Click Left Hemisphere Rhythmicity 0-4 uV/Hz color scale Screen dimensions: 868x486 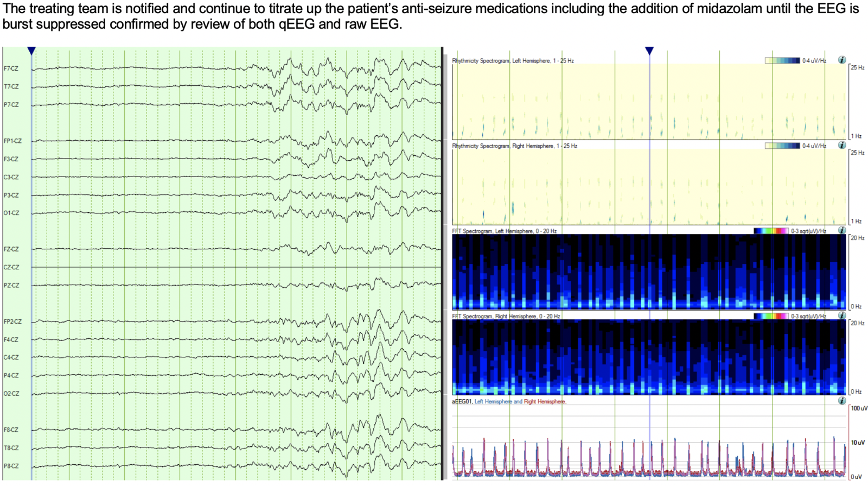click(782, 61)
